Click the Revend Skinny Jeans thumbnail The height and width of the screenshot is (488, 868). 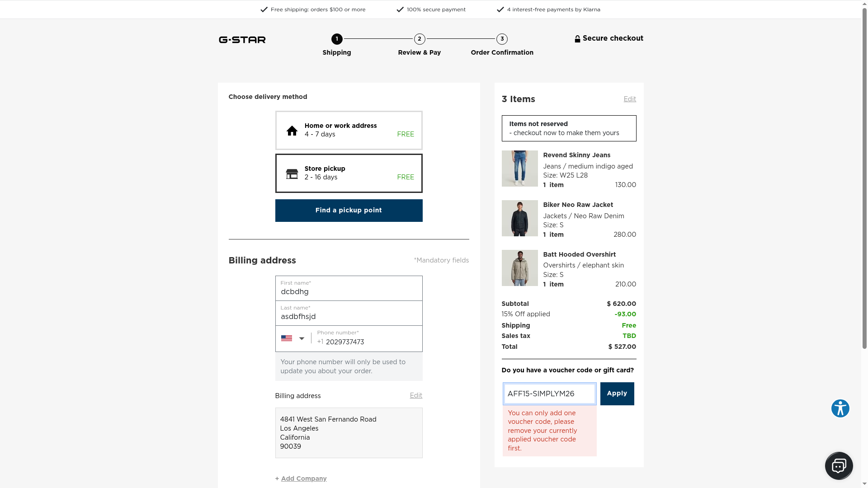pos(519,169)
